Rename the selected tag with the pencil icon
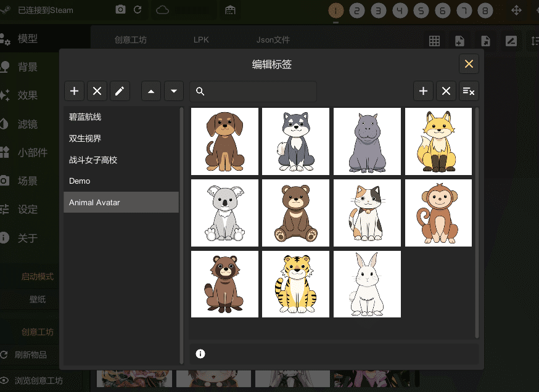 click(120, 91)
